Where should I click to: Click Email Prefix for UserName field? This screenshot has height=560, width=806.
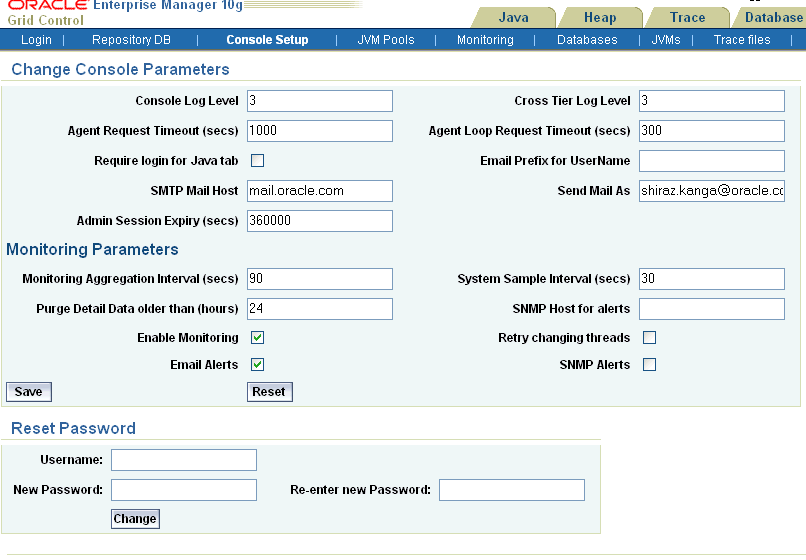pyautogui.click(x=712, y=160)
